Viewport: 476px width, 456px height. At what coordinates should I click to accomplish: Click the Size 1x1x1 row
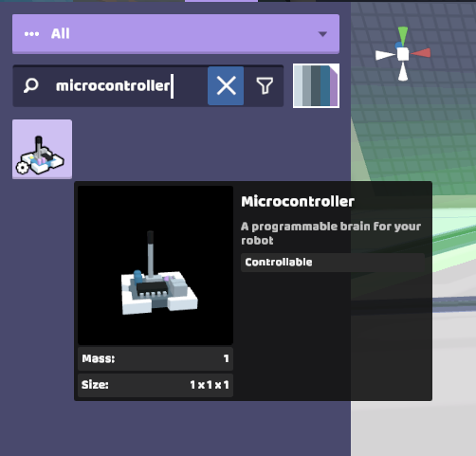pos(156,385)
